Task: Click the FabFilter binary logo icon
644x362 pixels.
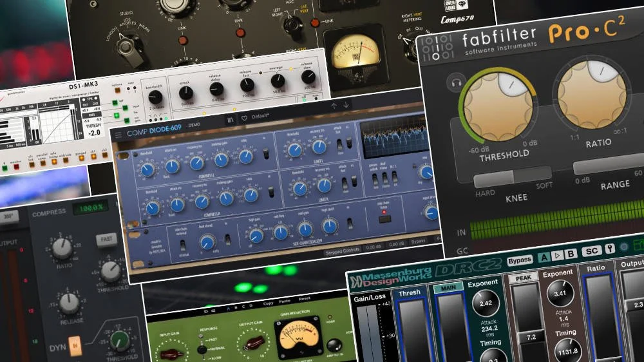Action: (437, 47)
